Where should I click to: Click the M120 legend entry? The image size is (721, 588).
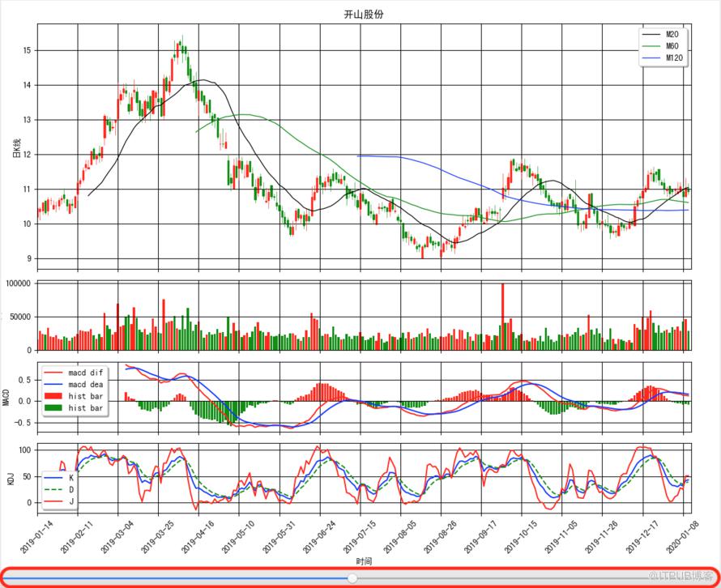663,58
